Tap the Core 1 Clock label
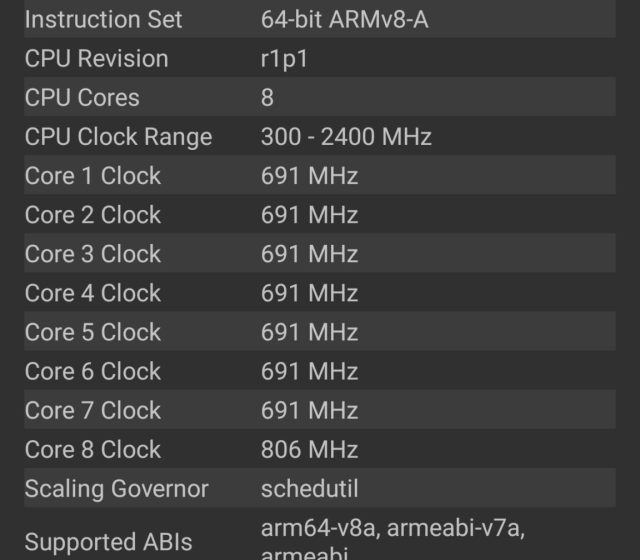The height and width of the screenshot is (560, 640). pyautogui.click(x=92, y=175)
